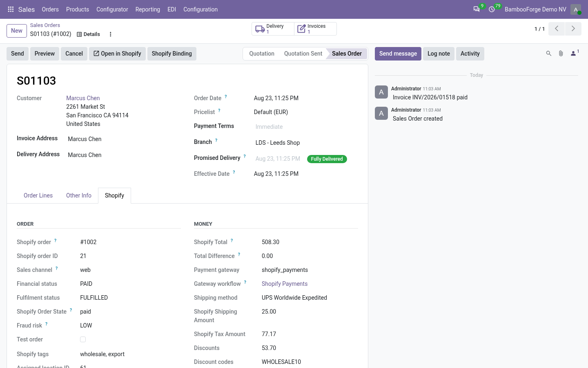Image resolution: width=588 pixels, height=368 pixels.
Task: Open the conversations chat icon
Action: point(477,9)
